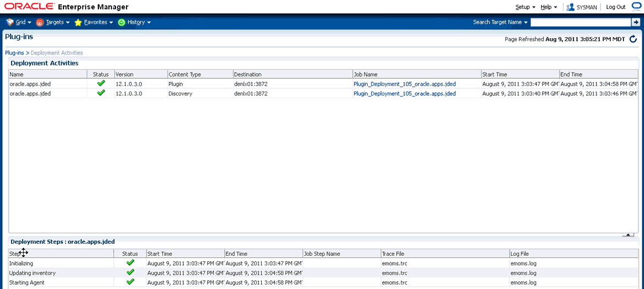The width and height of the screenshot is (644, 289).
Task: Click the Starting Agent status checkmark
Action: point(130,282)
